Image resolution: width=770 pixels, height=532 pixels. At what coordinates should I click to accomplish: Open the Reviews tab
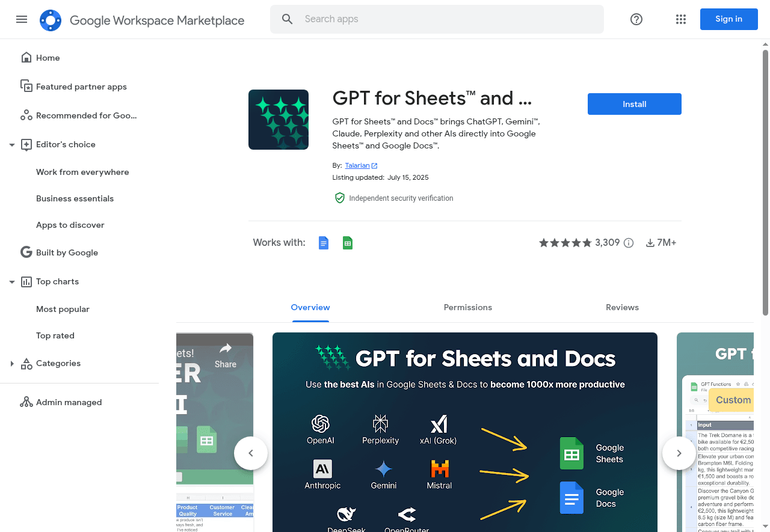tap(622, 307)
